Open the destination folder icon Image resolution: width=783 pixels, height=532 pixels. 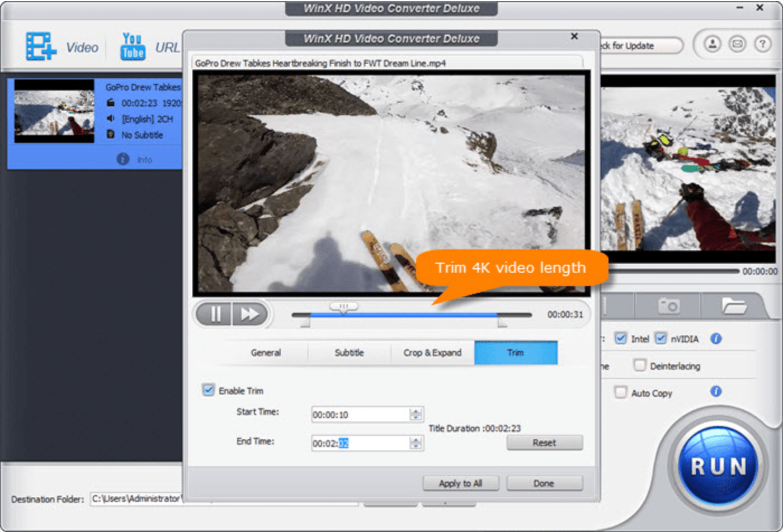click(x=734, y=306)
